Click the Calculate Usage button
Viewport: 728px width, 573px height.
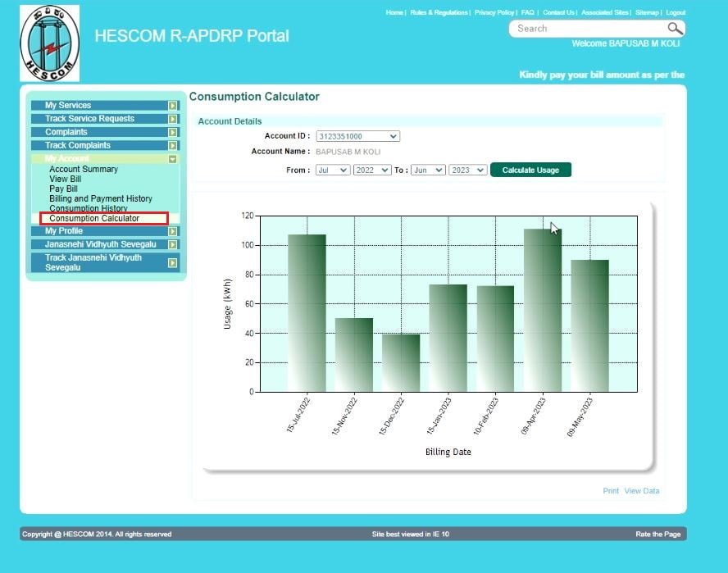[530, 170]
